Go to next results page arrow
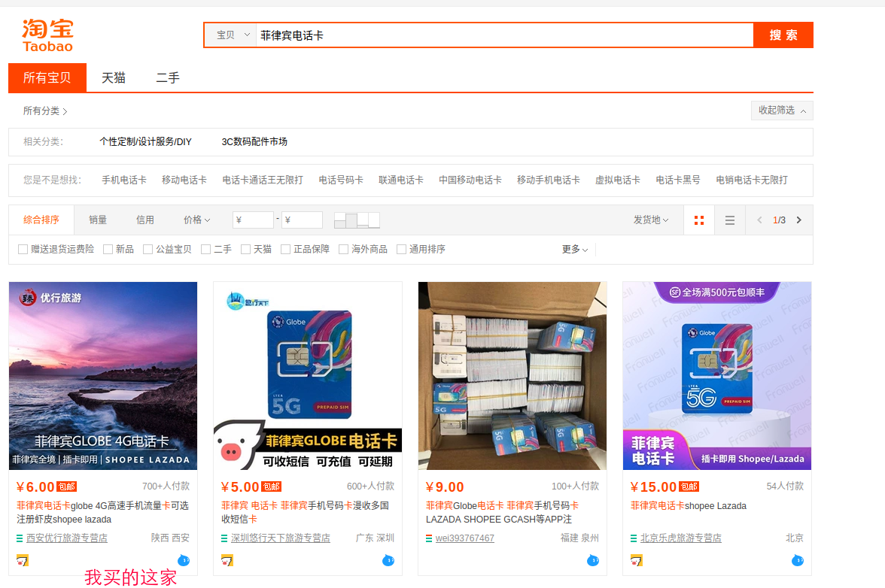Image resolution: width=885 pixels, height=588 pixels. (798, 220)
